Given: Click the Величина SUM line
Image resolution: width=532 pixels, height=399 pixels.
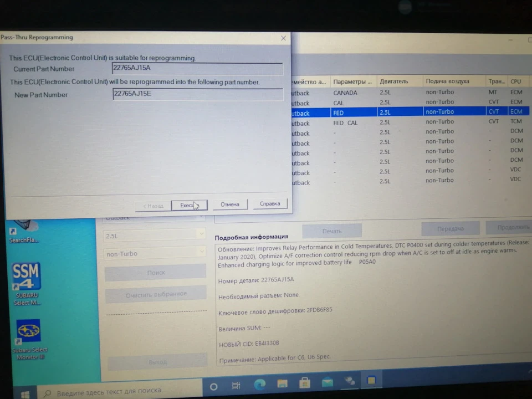Looking at the screenshot, I should [244, 328].
